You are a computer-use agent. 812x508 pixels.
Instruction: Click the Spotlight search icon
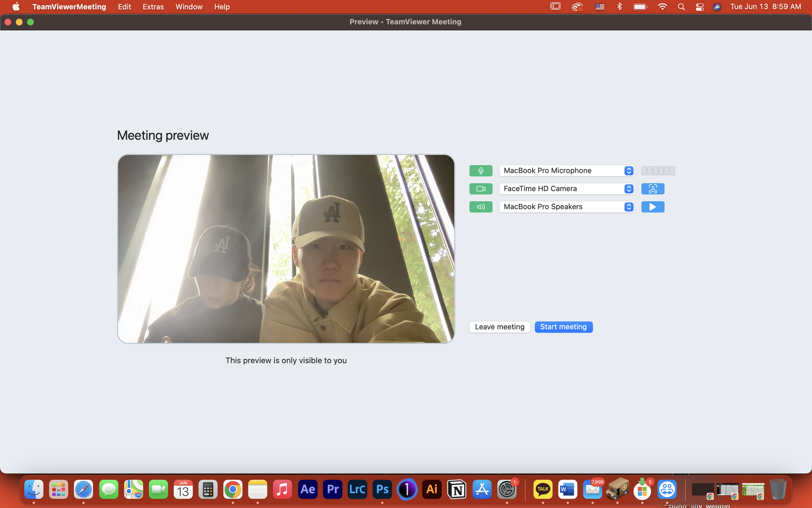point(681,7)
